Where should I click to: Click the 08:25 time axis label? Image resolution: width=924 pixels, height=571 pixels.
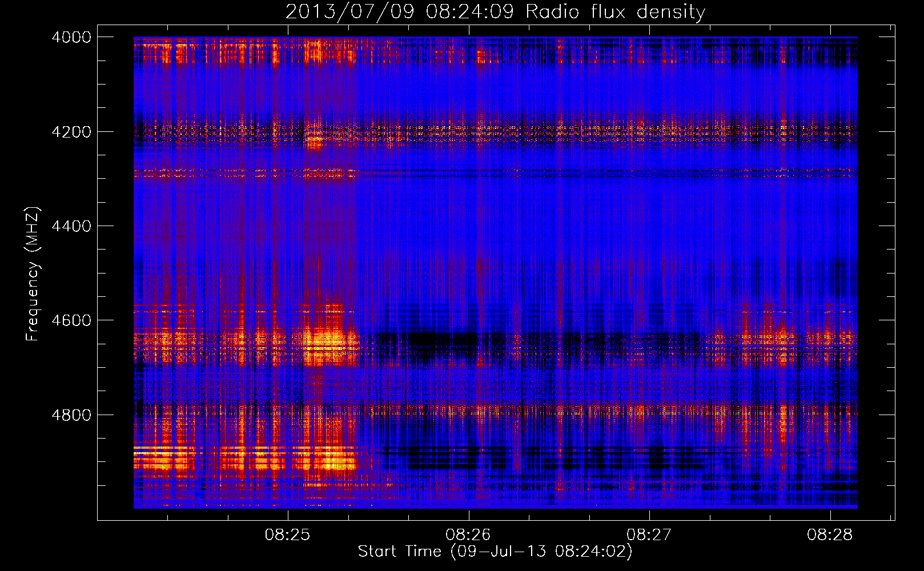click(287, 535)
